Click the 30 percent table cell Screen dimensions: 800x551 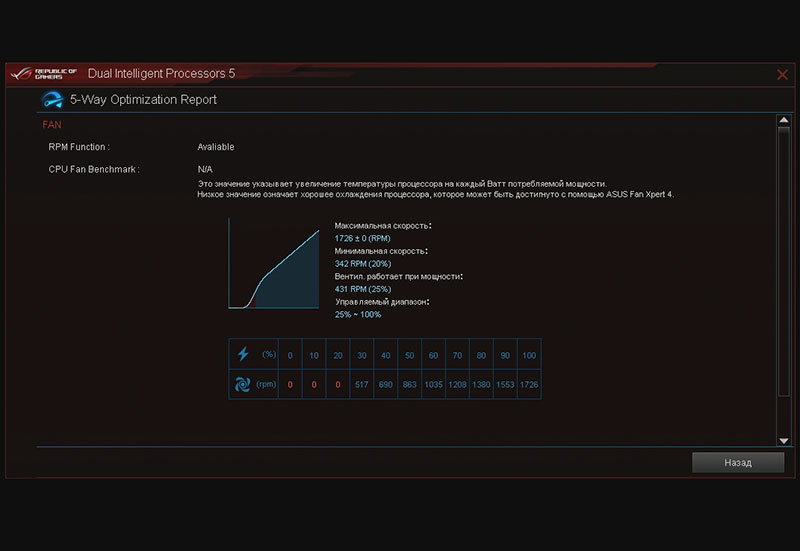(x=362, y=355)
